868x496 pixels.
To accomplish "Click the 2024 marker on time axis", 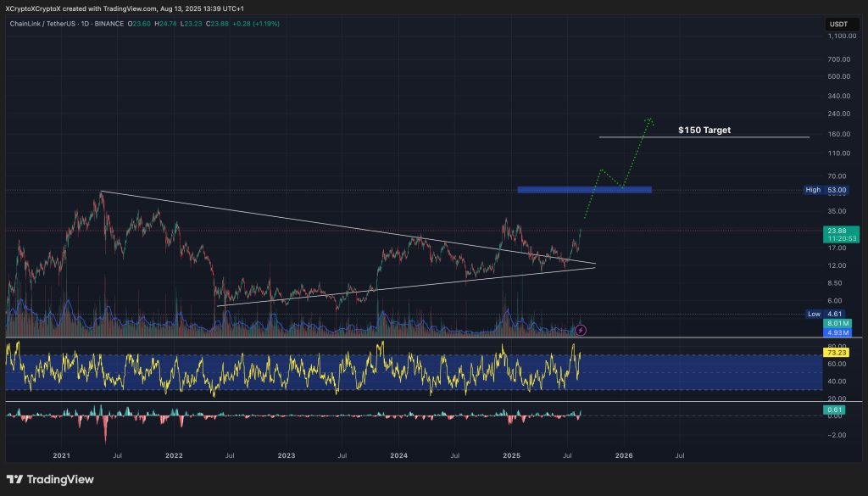I will tap(399, 454).
